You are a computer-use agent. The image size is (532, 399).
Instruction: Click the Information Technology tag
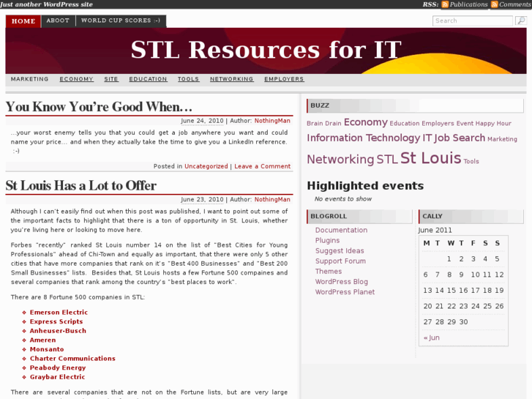point(364,138)
